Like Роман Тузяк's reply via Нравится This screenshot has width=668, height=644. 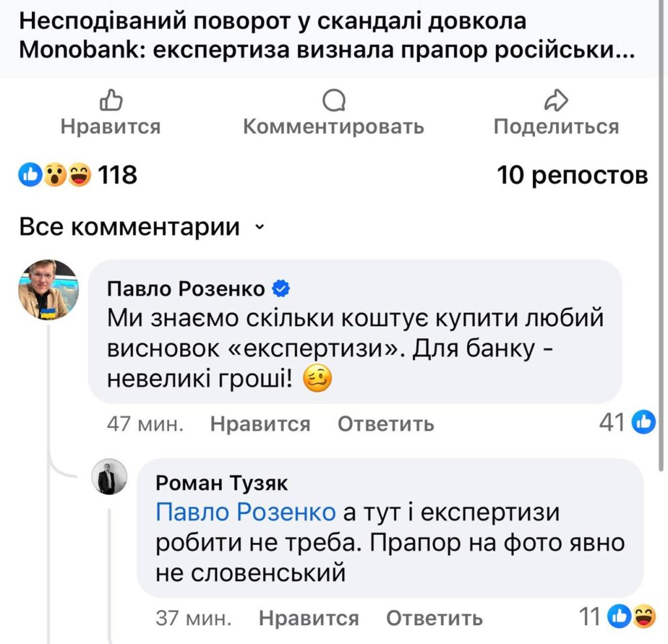click(309, 617)
